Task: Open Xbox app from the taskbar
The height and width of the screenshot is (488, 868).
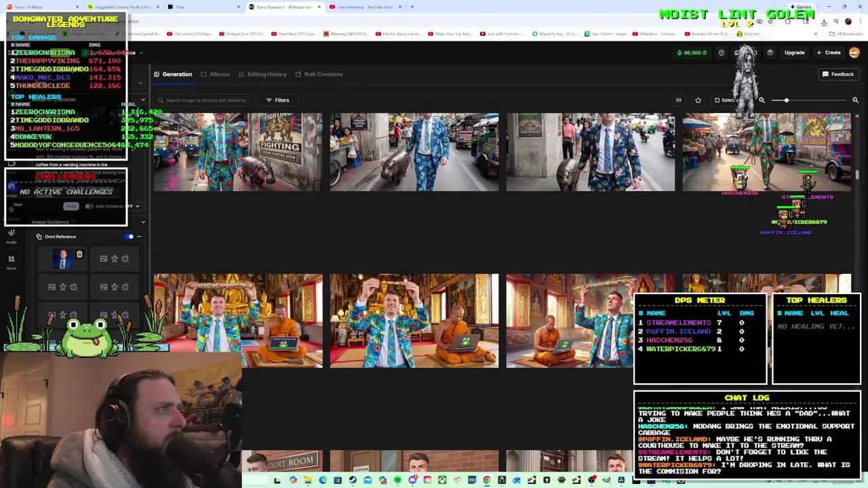Action: point(442,481)
